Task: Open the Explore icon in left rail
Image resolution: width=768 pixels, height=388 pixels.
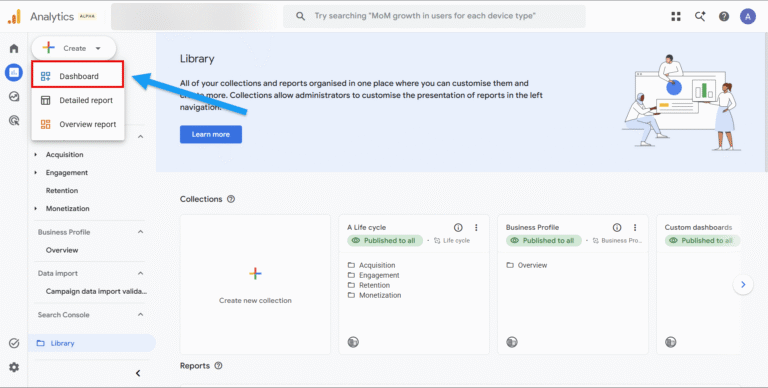Action: click(x=14, y=97)
